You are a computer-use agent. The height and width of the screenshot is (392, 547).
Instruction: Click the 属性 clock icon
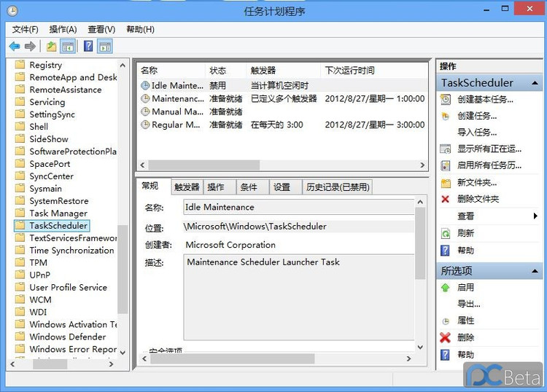click(x=446, y=321)
